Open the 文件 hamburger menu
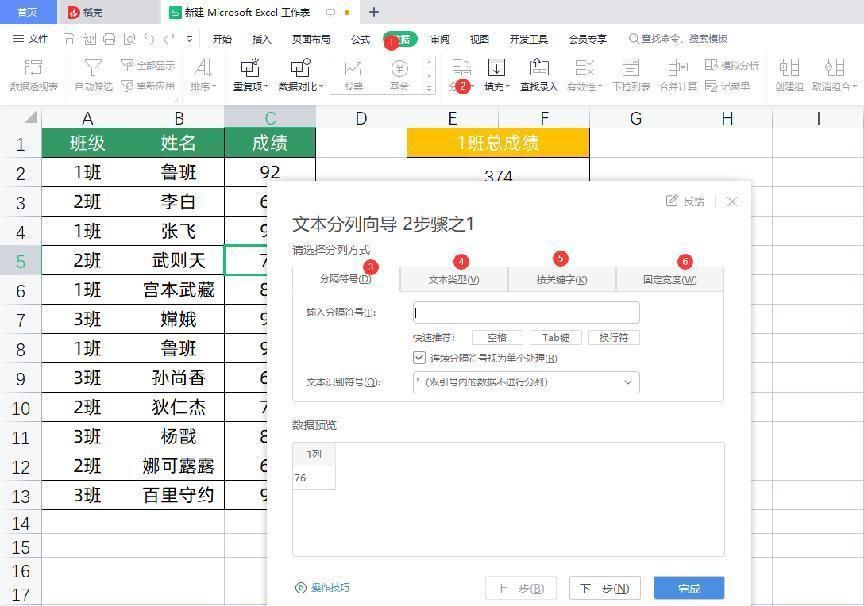864x606 pixels. pyautogui.click(x=30, y=39)
